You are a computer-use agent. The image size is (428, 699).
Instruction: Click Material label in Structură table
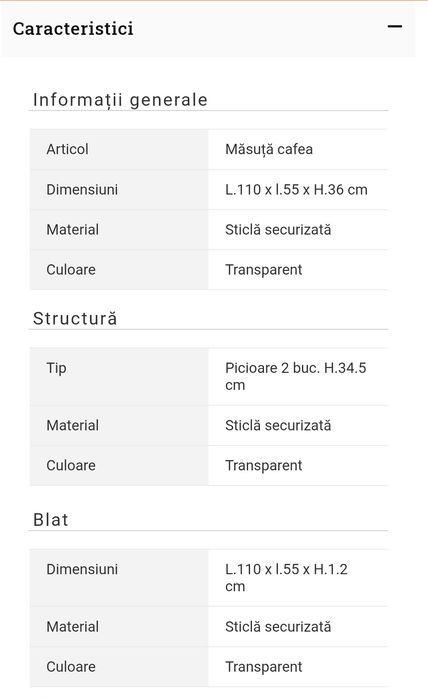[73, 425]
